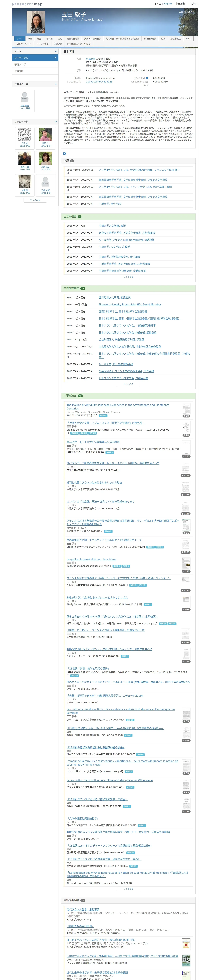Viewport: 210px width, 980px height.
Task: Click download badge showing 2334
Action: tap(186, 495)
